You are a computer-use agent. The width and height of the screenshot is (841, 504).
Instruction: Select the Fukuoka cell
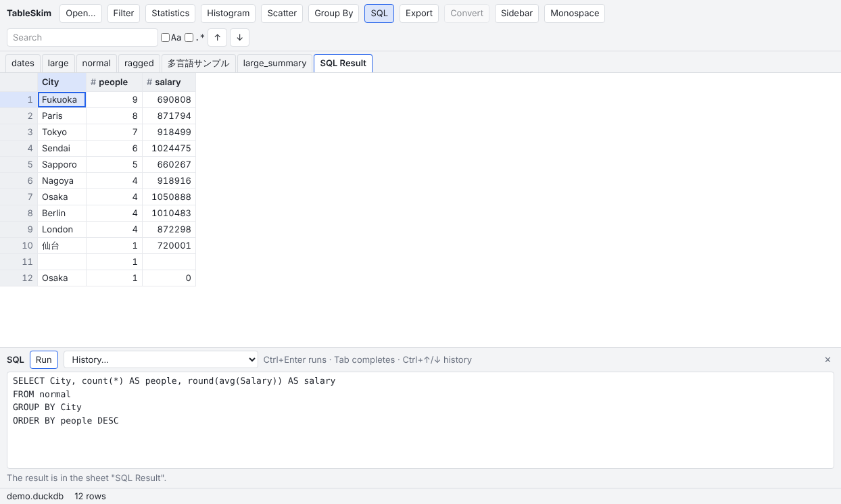point(62,99)
